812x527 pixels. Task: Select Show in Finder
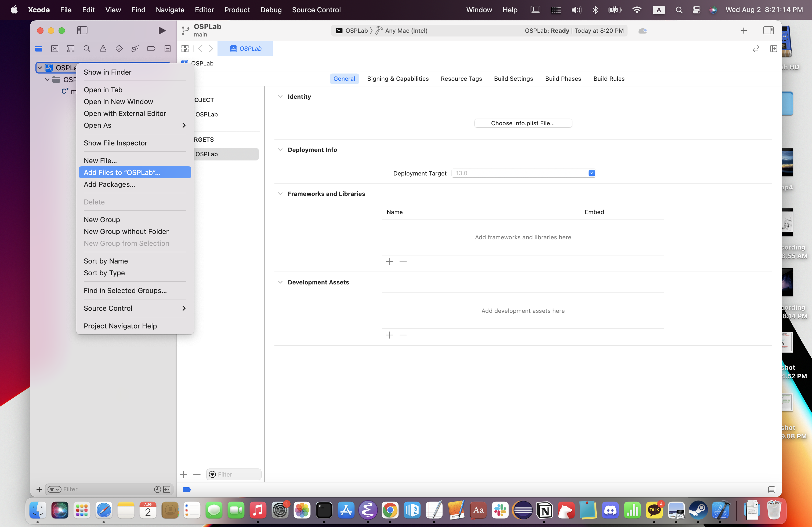pos(135,72)
